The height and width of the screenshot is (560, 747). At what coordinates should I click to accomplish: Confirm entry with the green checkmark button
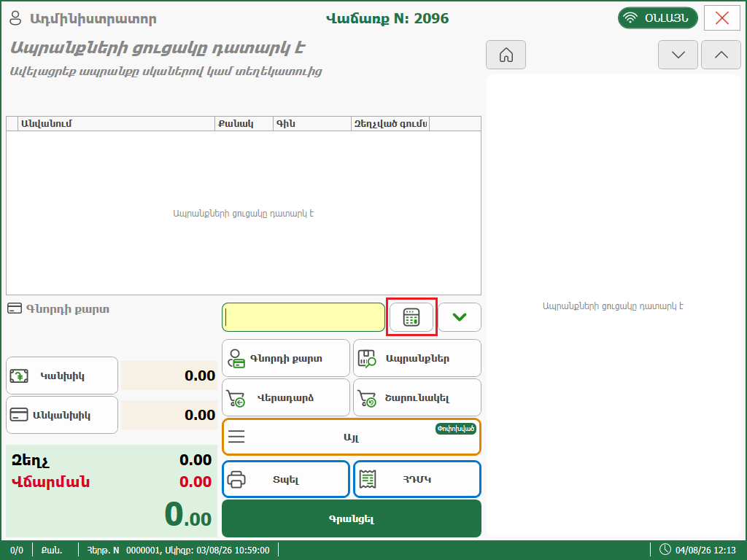[460, 317]
